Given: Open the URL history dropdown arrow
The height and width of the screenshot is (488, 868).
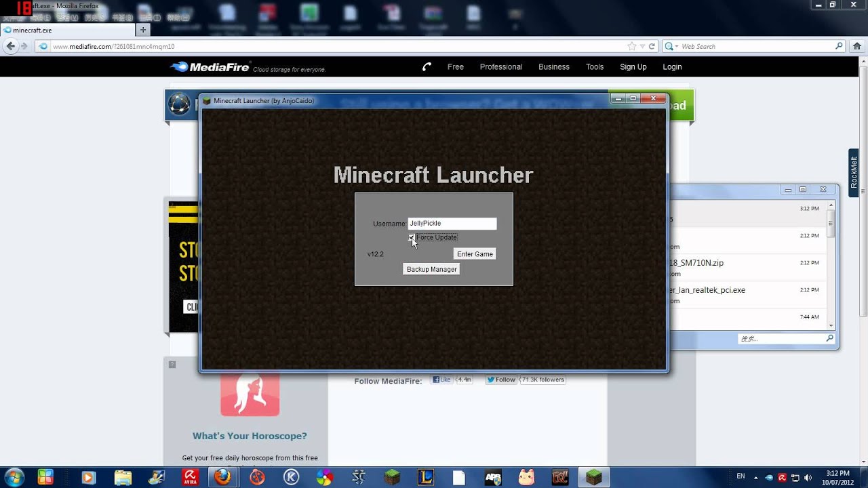Looking at the screenshot, I should point(643,46).
